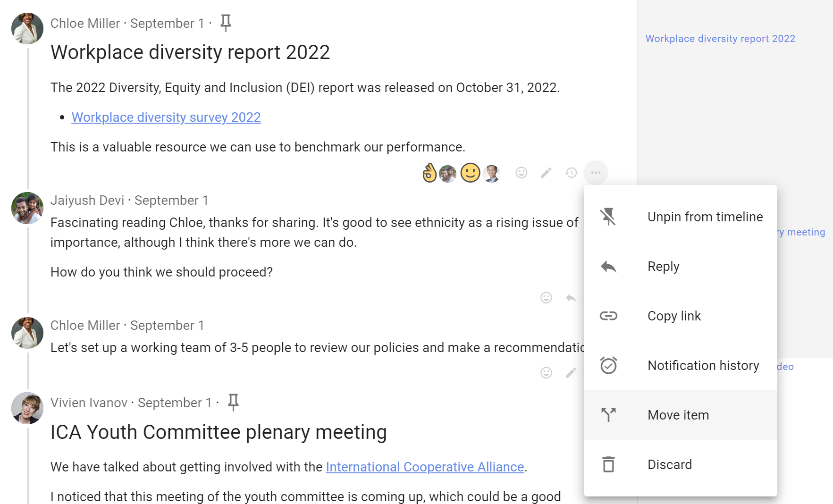Open revision history clock icon on report post

click(571, 173)
